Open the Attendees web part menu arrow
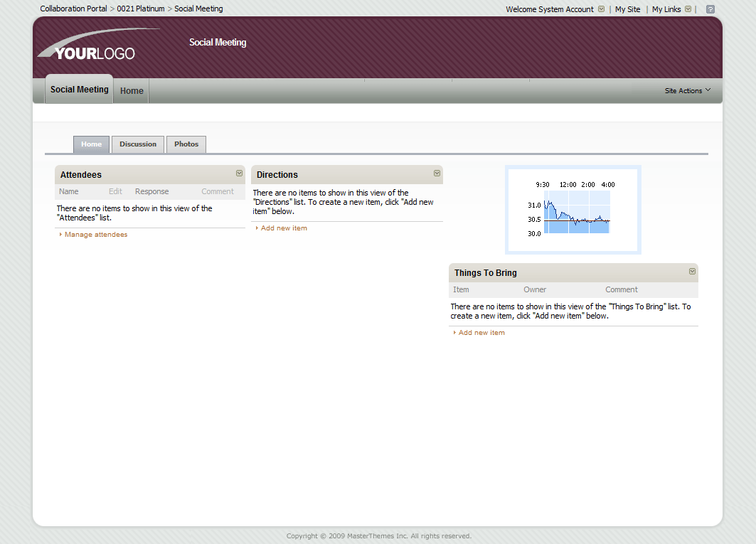This screenshot has height=544, width=756. tap(240, 174)
